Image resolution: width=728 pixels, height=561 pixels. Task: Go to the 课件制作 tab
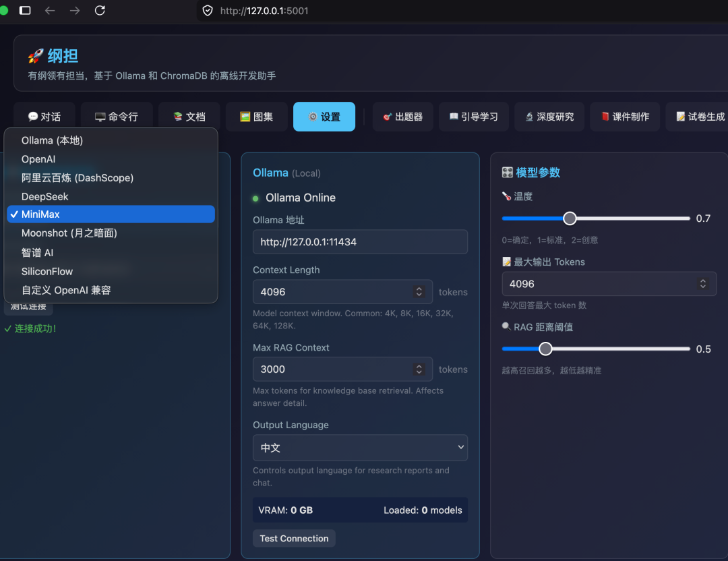(x=625, y=117)
